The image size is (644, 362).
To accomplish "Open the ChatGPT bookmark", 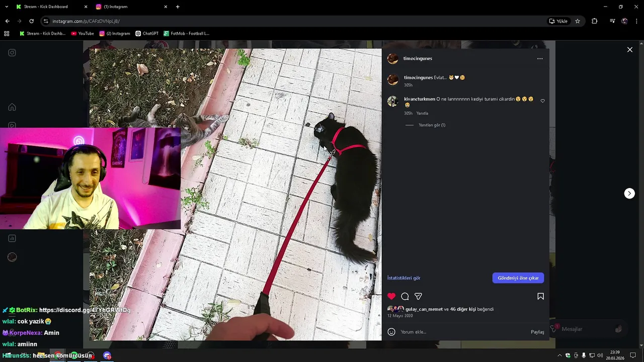I will [x=147, y=34].
